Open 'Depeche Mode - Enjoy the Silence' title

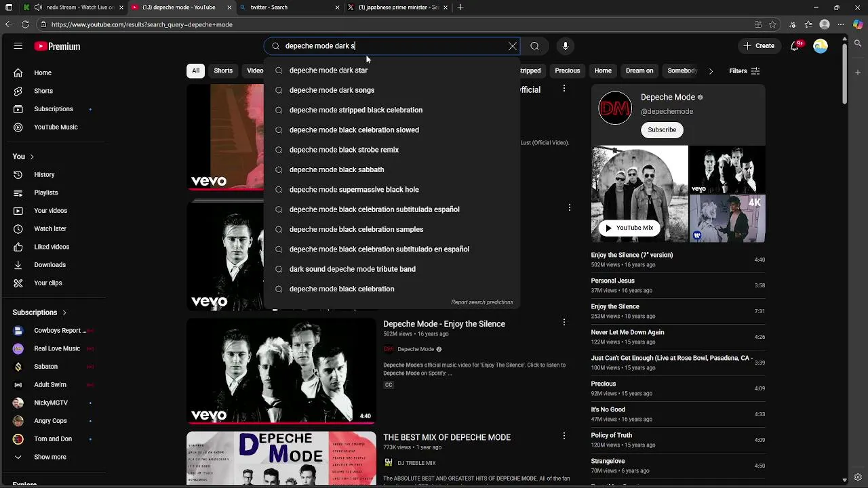point(444,324)
